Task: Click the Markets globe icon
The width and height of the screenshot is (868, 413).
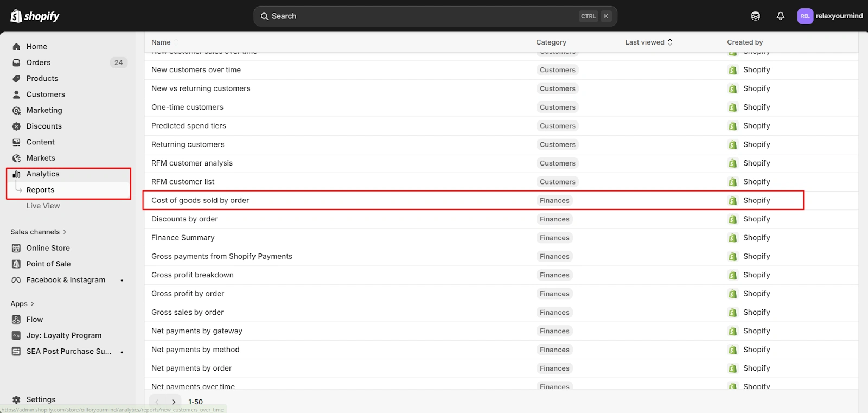Action: pyautogui.click(x=16, y=158)
